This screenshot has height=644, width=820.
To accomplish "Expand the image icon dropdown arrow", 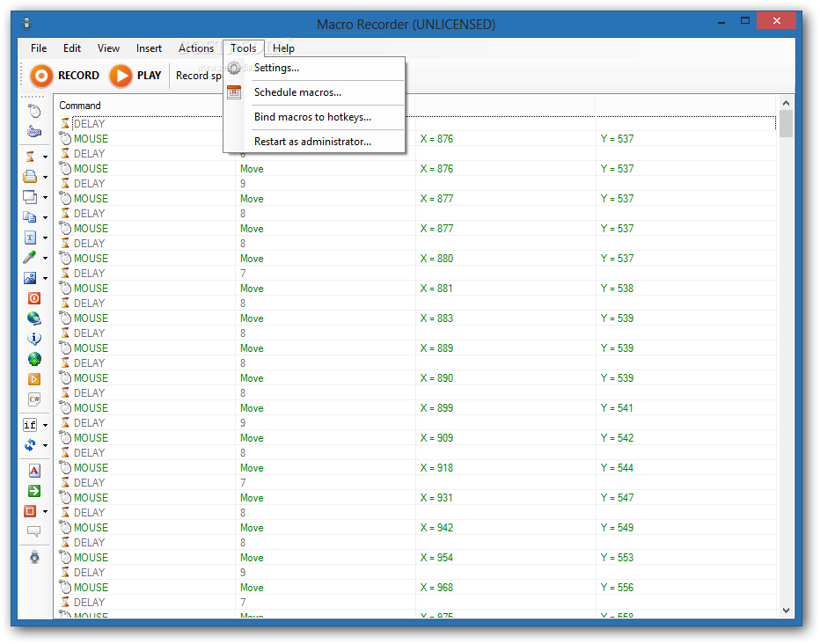I will click(45, 278).
